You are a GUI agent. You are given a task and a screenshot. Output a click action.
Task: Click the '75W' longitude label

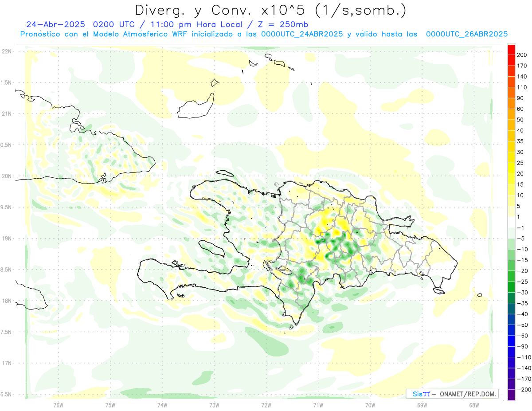point(110,405)
